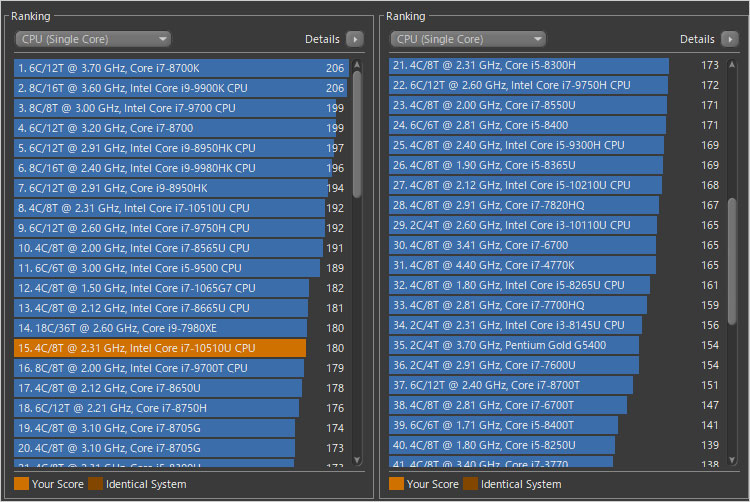Viewport: 750px width, 502px height.
Task: Select row 11 Intel Core i5-9500 CPU
Action: tap(181, 268)
